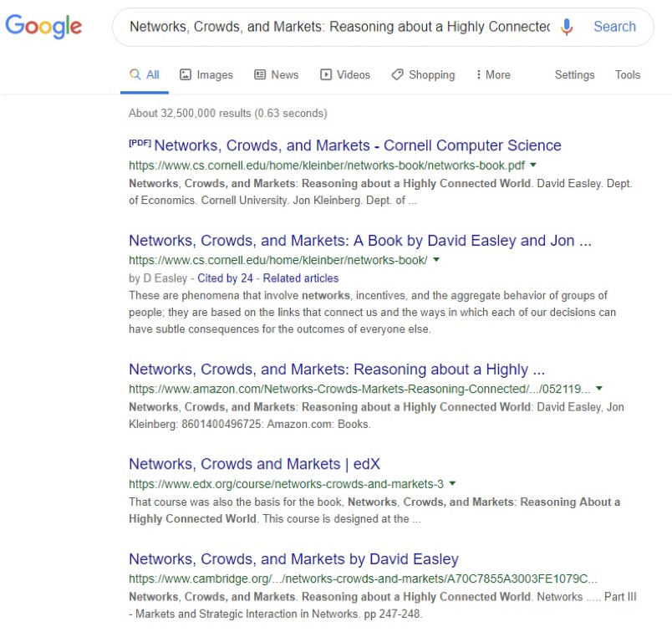Open the Settings menu
The width and height of the screenshot is (672, 632).
pos(574,74)
